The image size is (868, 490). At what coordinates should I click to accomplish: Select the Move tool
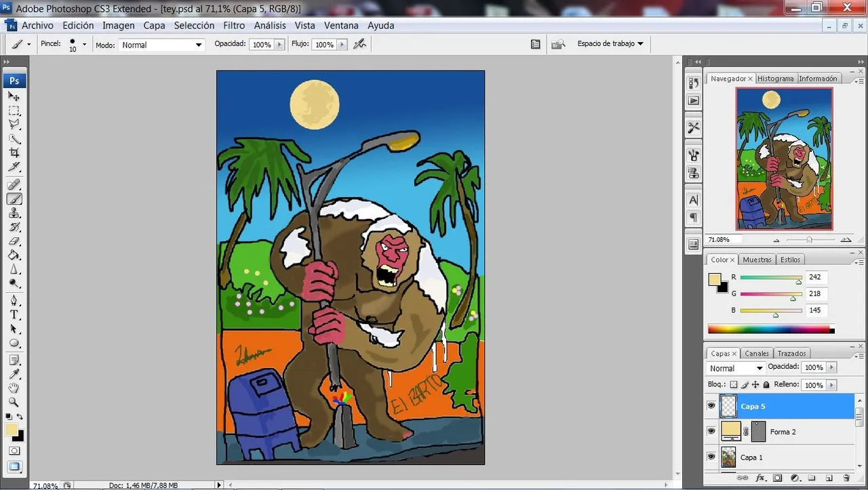[14, 97]
